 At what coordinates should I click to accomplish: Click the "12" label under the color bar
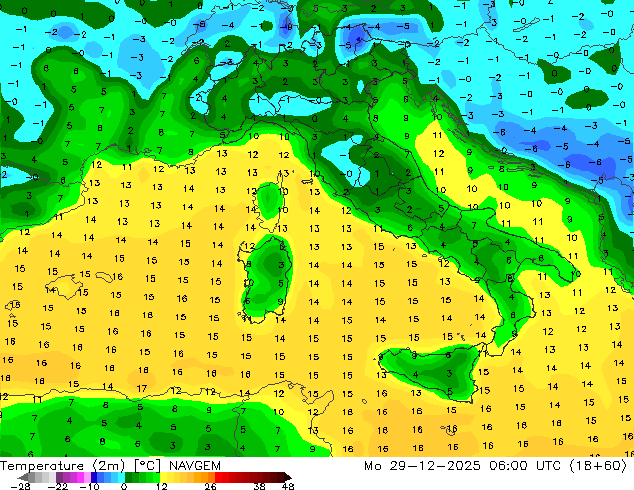[x=162, y=486]
